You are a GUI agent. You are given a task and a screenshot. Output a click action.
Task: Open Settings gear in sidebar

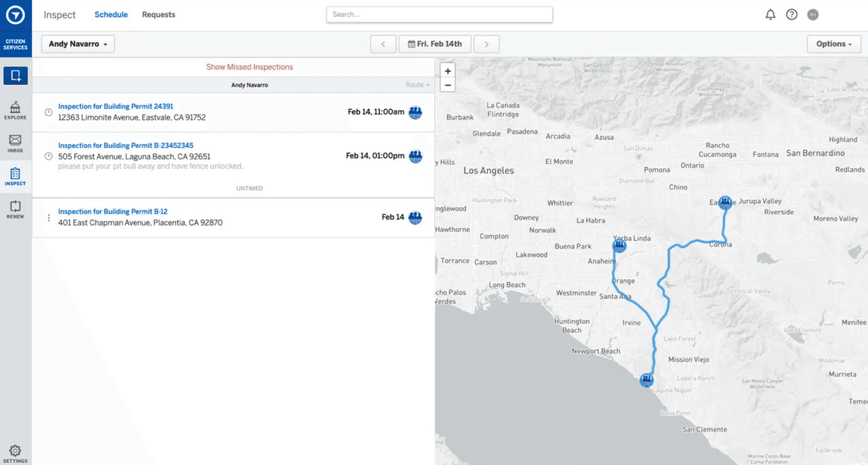[x=15, y=454]
